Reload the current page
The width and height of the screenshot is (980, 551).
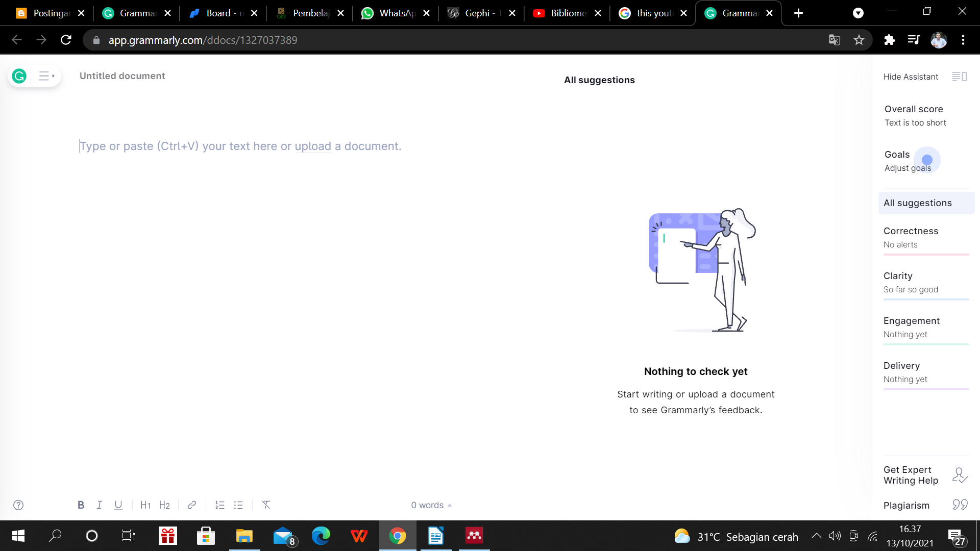coord(66,40)
